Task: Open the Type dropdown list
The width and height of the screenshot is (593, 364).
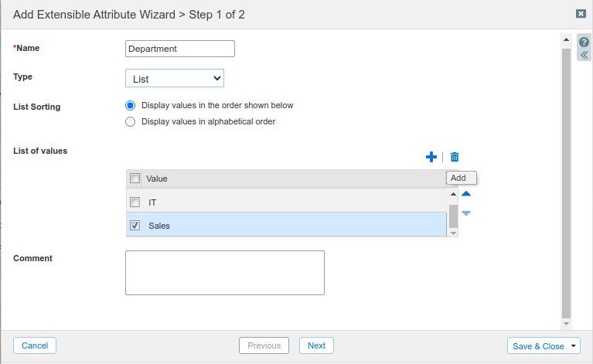Action: tap(175, 78)
